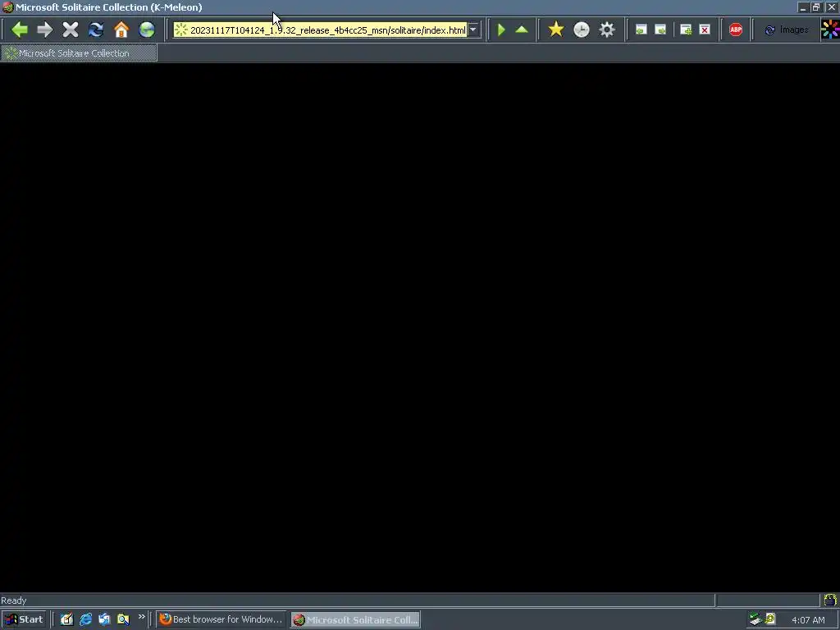Screen dimensions: 840x630
Task: Open browsing history clock icon
Action: point(582,30)
